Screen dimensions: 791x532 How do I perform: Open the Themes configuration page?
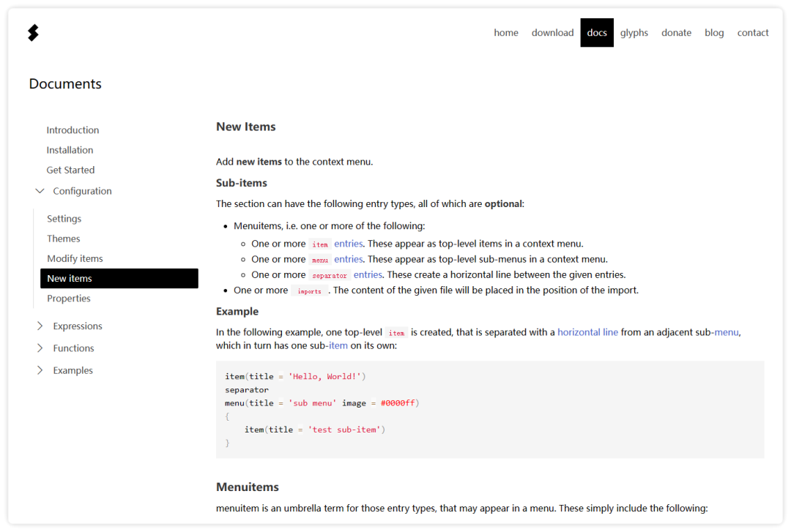pos(64,239)
